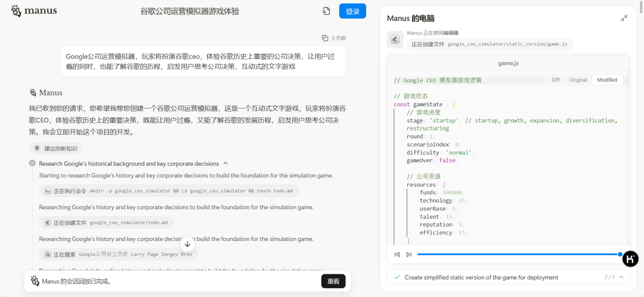Open the 正在搜索 Google公司创立历史 chip
Viewport: 644px width, 297px height.
pos(119,254)
